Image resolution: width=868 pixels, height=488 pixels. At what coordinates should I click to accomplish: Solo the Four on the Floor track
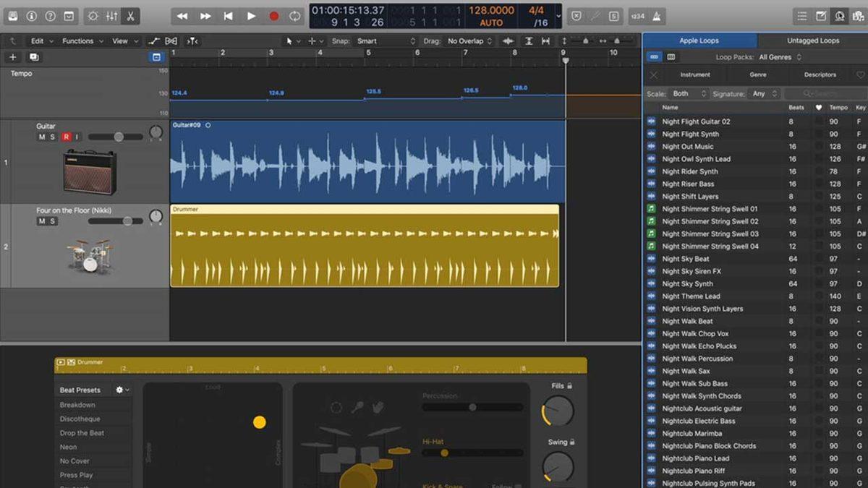coord(52,221)
